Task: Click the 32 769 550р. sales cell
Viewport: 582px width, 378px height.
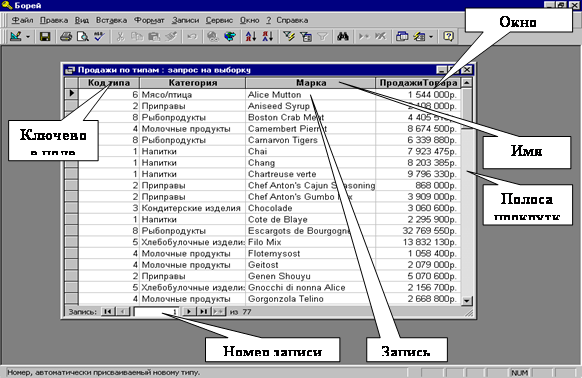Action: click(x=418, y=231)
